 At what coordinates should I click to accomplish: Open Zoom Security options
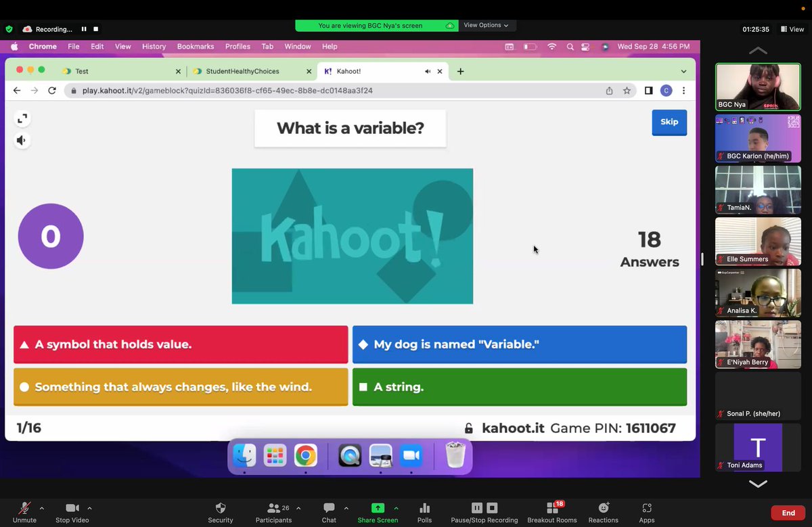click(221, 513)
